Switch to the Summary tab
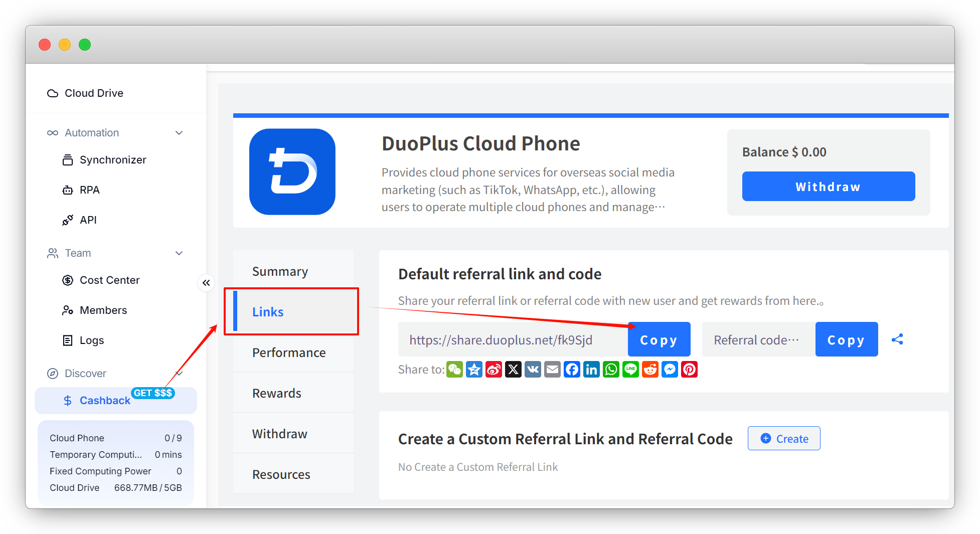980x534 pixels. [x=293, y=271]
